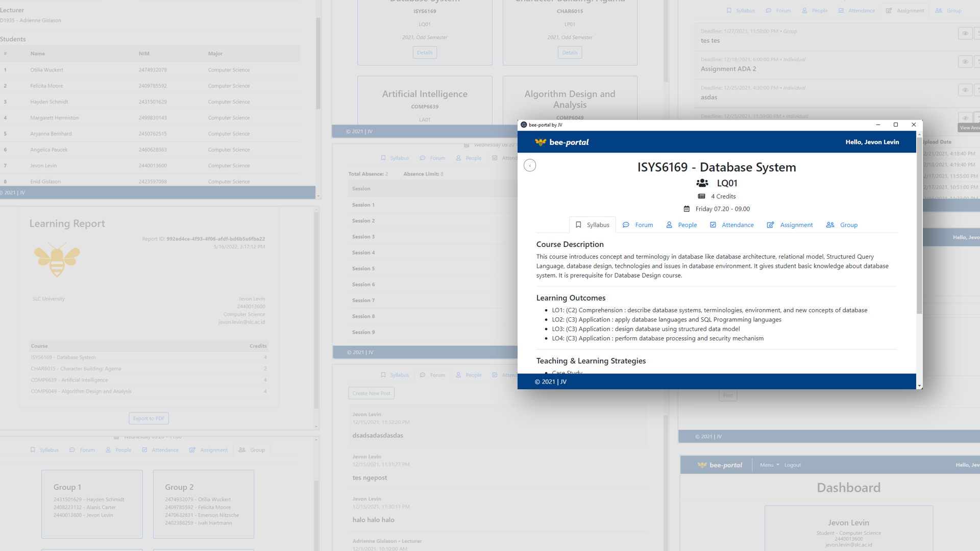Click the pencil Assignment icon in the front window
The height and width of the screenshot is (551, 980).
pyautogui.click(x=771, y=225)
